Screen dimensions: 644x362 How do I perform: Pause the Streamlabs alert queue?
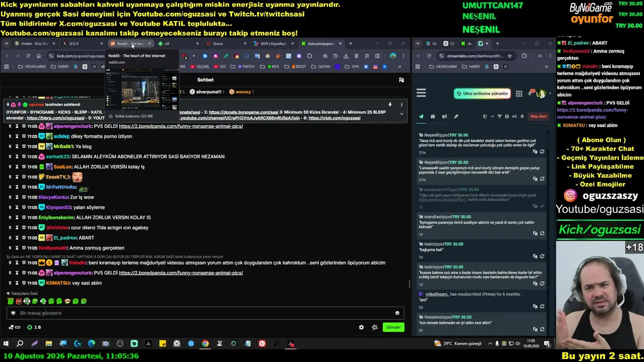click(x=507, y=117)
